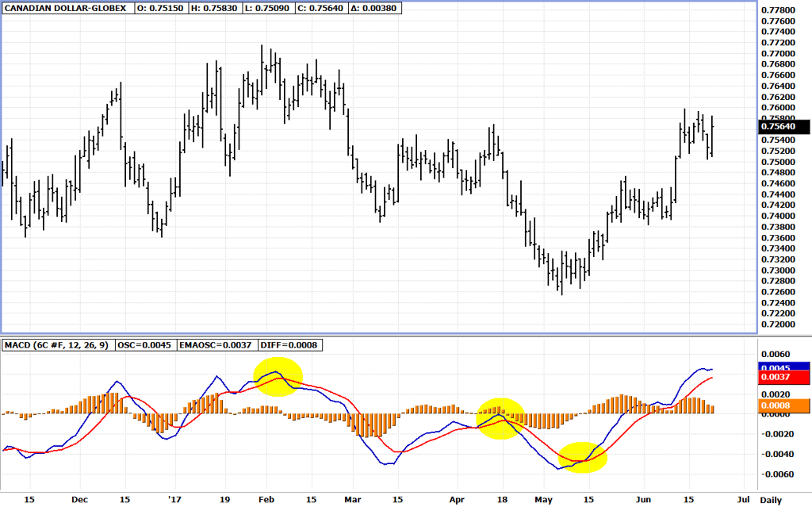Click the '17 year label on the date axis
Screen dimensions: 812x507
click(x=175, y=500)
